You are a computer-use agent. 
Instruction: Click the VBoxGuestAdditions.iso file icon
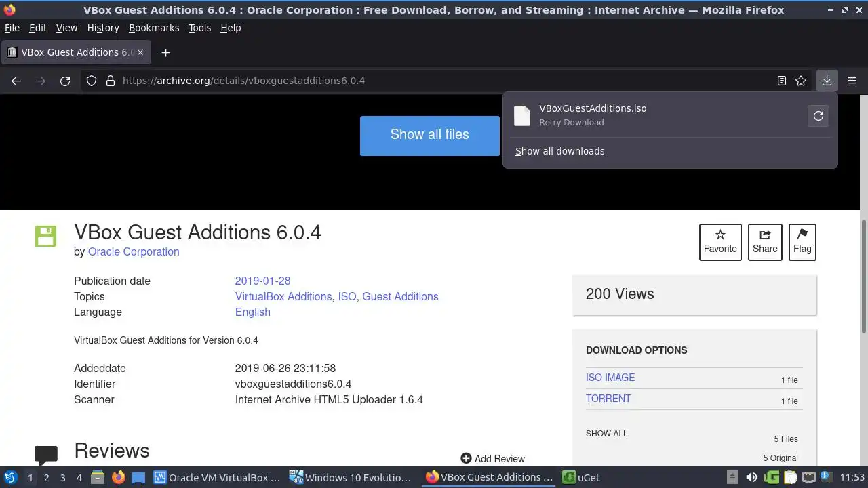[522, 116]
